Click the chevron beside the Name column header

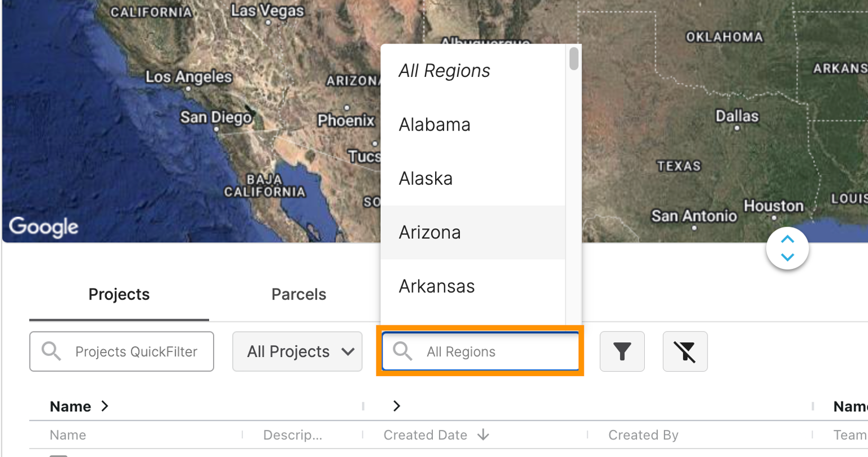105,406
